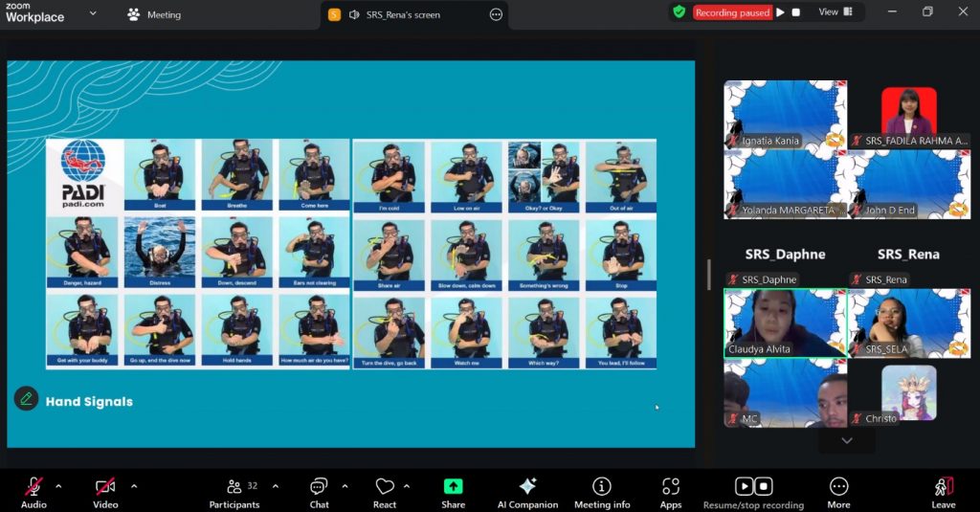Toggle Resume/stop recording
The height and width of the screenshot is (512, 980).
(x=753, y=492)
